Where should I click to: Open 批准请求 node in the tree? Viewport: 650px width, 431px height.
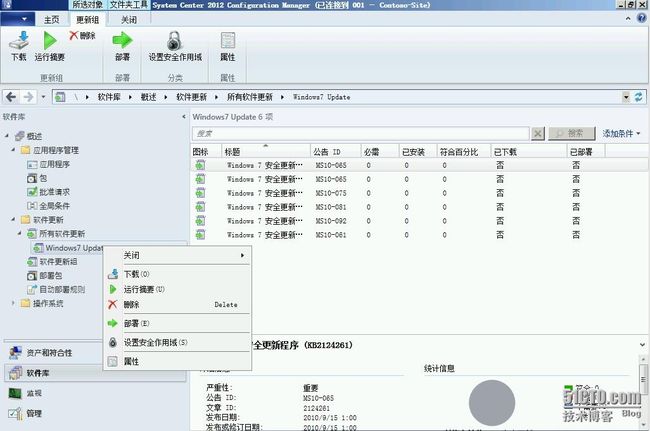54,192
